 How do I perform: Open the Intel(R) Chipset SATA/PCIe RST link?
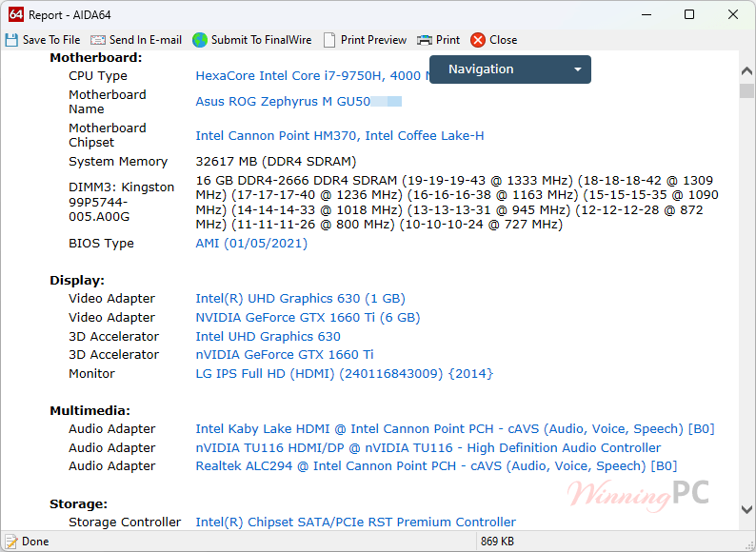pyautogui.click(x=356, y=522)
